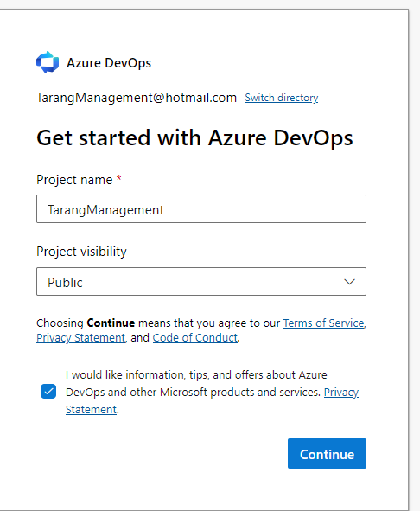Open the Terms of Service link

click(323, 323)
